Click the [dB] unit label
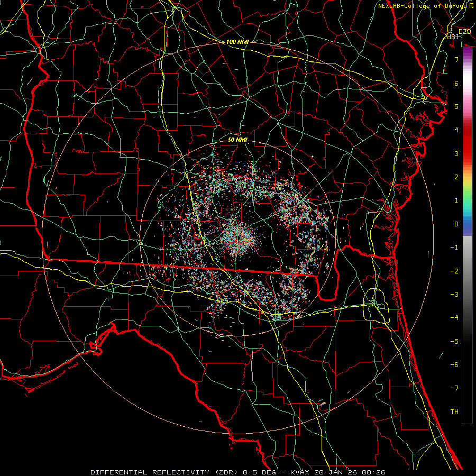This screenshot has height=476, width=476. click(452, 36)
